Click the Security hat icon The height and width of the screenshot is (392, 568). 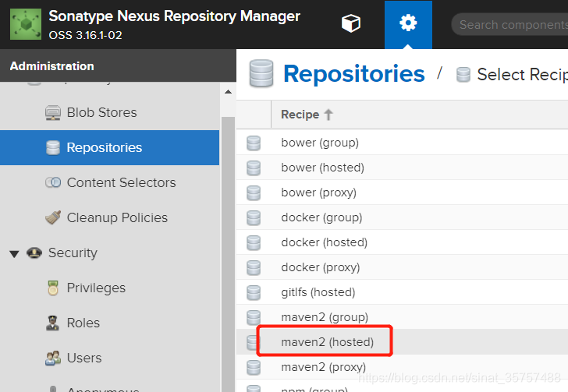click(x=34, y=253)
